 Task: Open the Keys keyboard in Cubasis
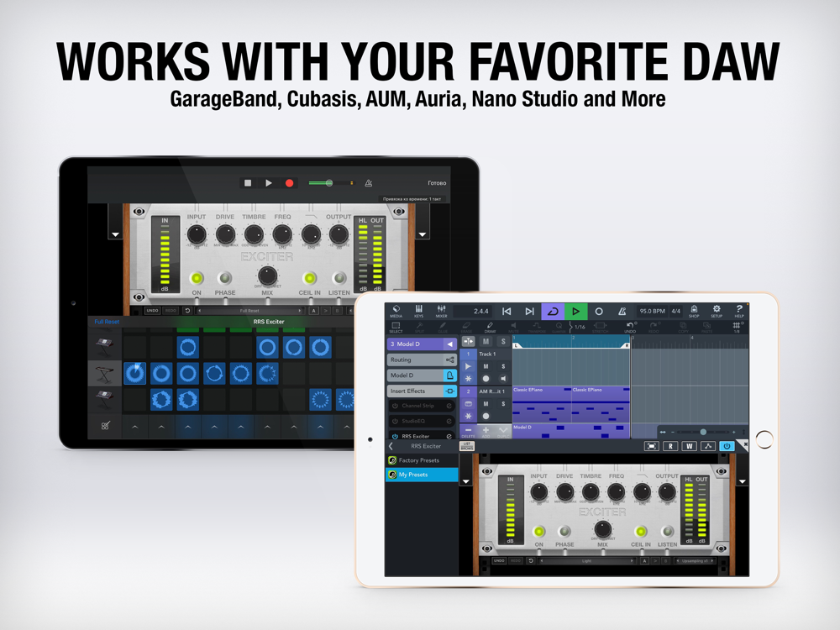418,311
